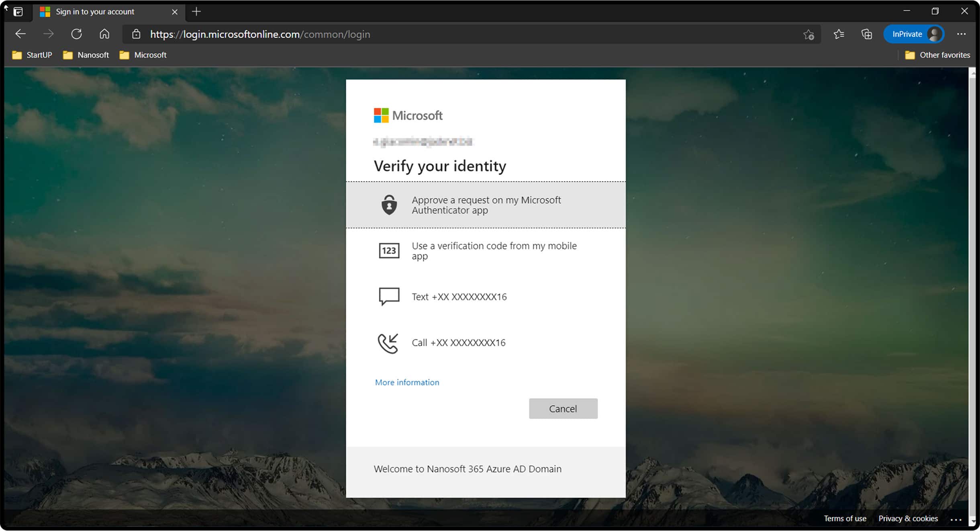The width and height of the screenshot is (980, 531).
Task: Restore down the browser window
Action: (x=935, y=11)
